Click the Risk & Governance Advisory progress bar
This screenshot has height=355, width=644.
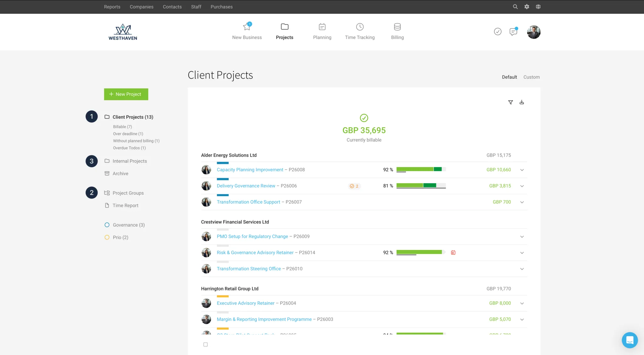[x=420, y=252]
